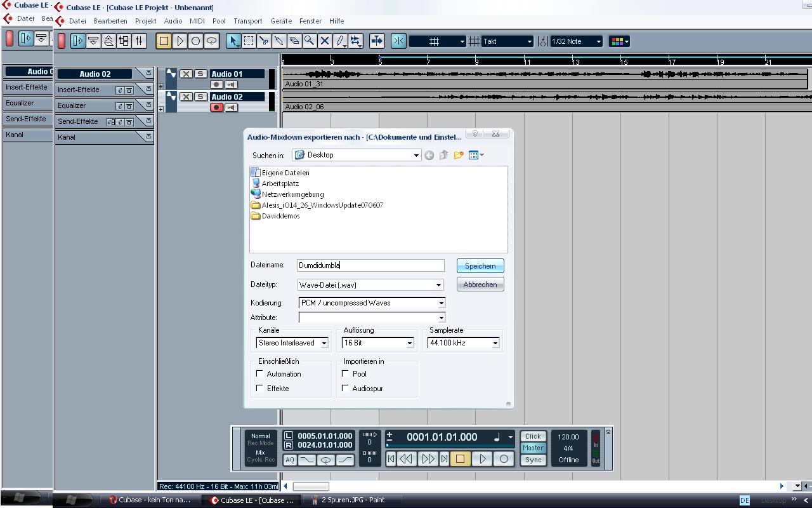812x508 pixels.
Task: Open the Mixer from toolbar icon
Action: pos(139,41)
